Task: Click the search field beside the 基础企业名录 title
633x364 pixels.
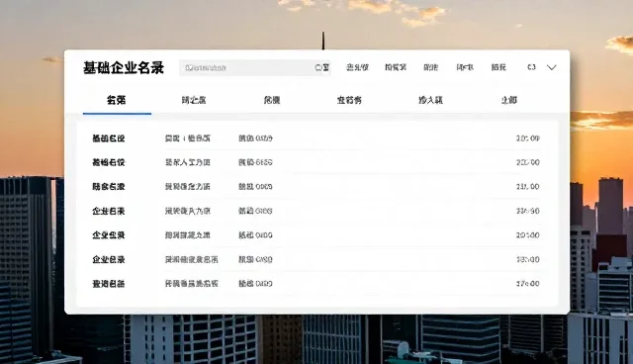Action: [x=255, y=68]
